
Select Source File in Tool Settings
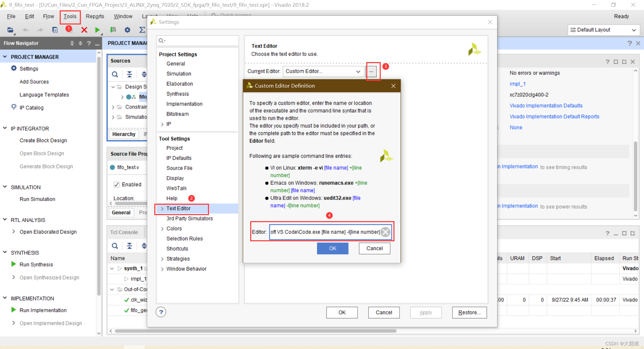tap(179, 168)
